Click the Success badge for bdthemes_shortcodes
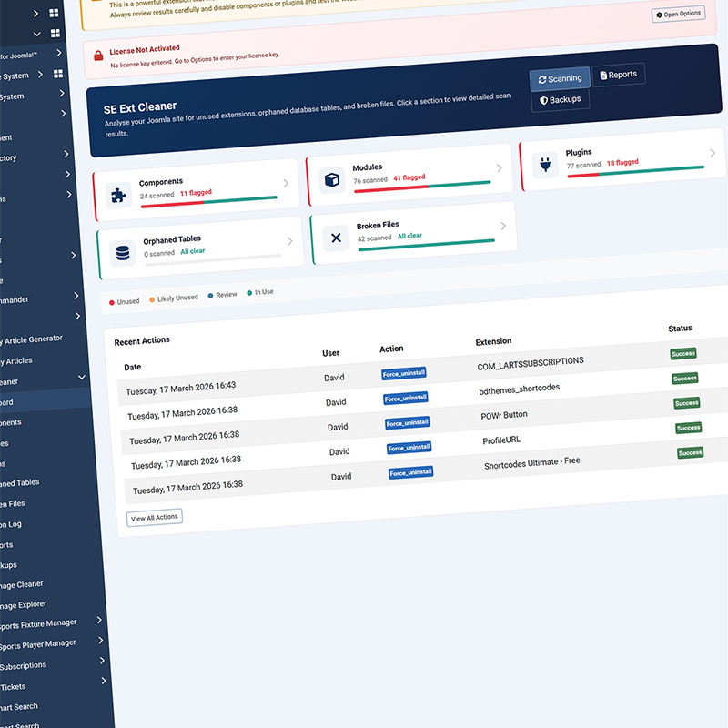The image size is (728, 728). 684,378
